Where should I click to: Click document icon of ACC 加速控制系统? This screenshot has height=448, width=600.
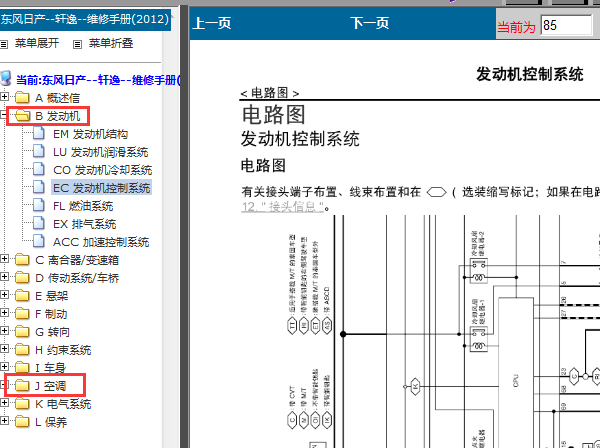click(39, 241)
